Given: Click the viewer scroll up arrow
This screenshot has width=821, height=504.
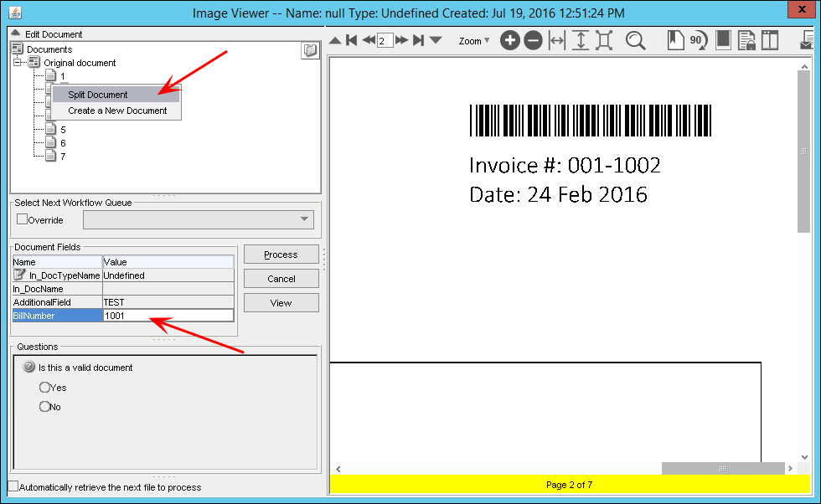Looking at the screenshot, I should [x=804, y=66].
